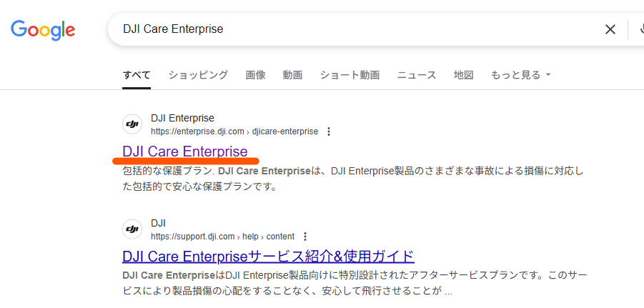Clear the search box with X icon
The image size is (644, 308).
point(610,29)
